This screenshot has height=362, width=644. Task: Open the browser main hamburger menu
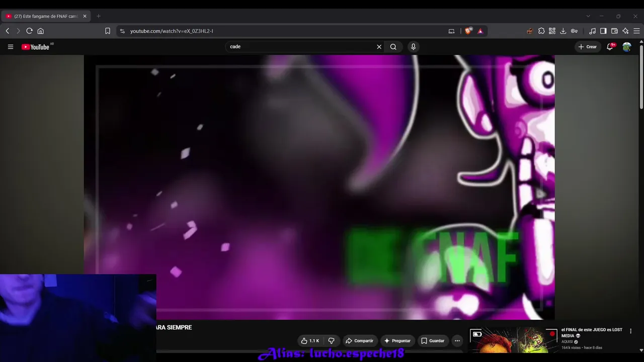click(636, 31)
